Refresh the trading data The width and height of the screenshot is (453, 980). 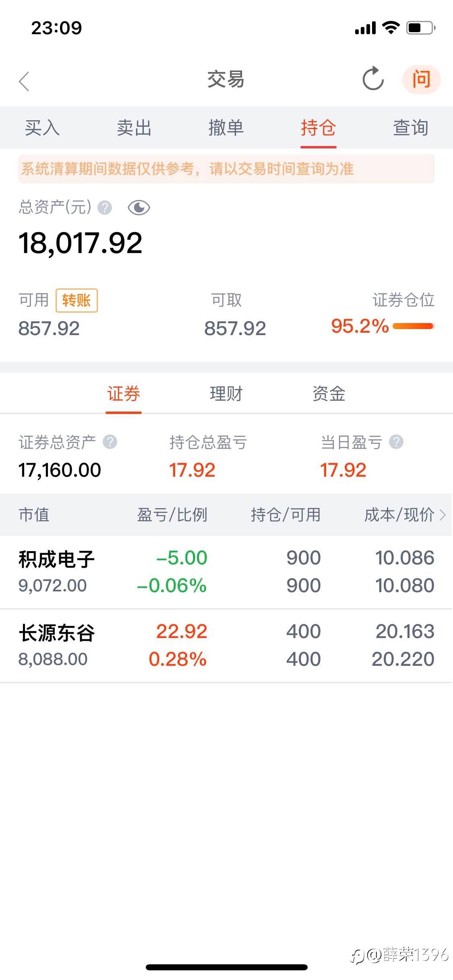point(373,79)
